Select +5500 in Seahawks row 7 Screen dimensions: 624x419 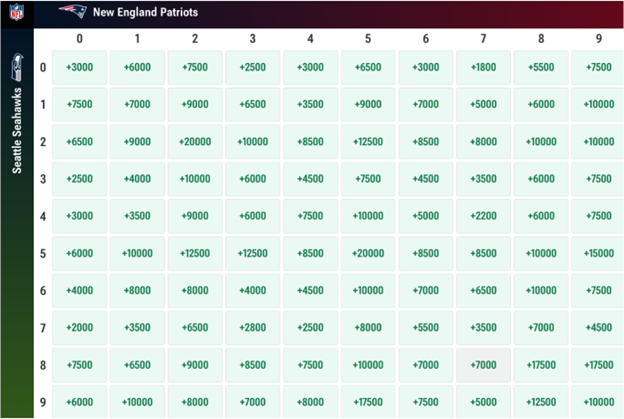click(425, 328)
